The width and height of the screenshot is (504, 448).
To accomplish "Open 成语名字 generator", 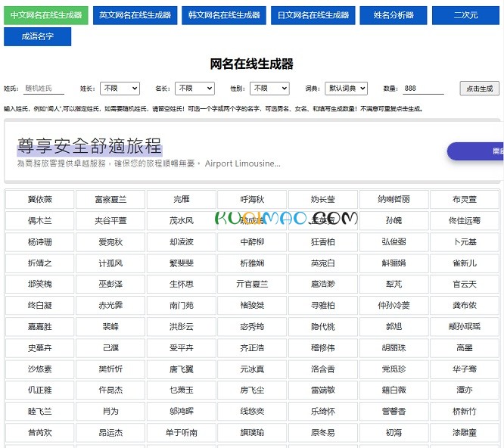I will tap(38, 36).
